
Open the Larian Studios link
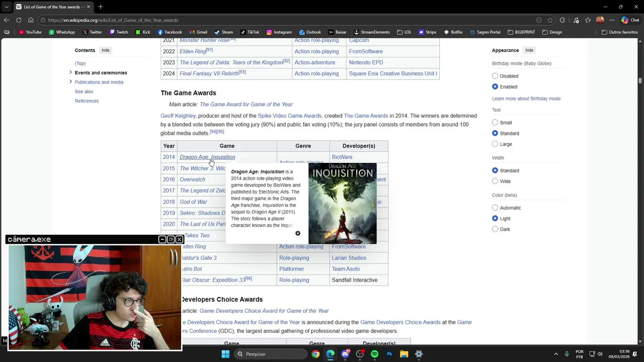click(349, 258)
